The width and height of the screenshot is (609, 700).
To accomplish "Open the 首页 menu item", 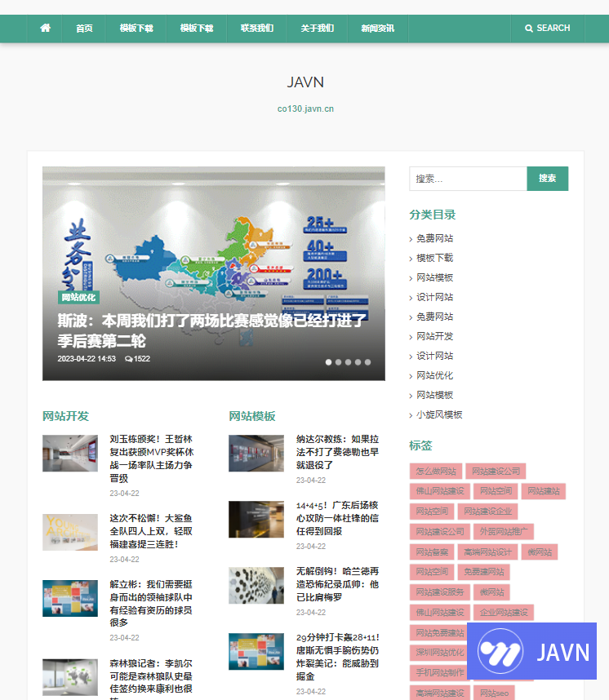I will (x=84, y=29).
